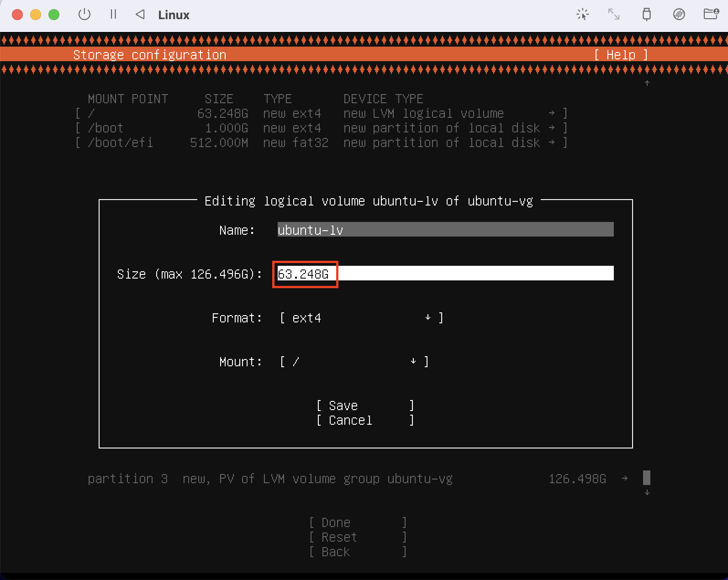Click the SIZE column header
The image size is (728, 580).
(219, 99)
